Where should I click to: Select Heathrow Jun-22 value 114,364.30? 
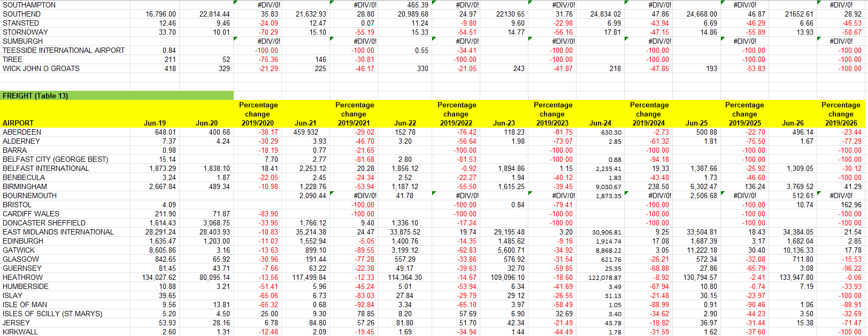pyautogui.click(x=405, y=278)
